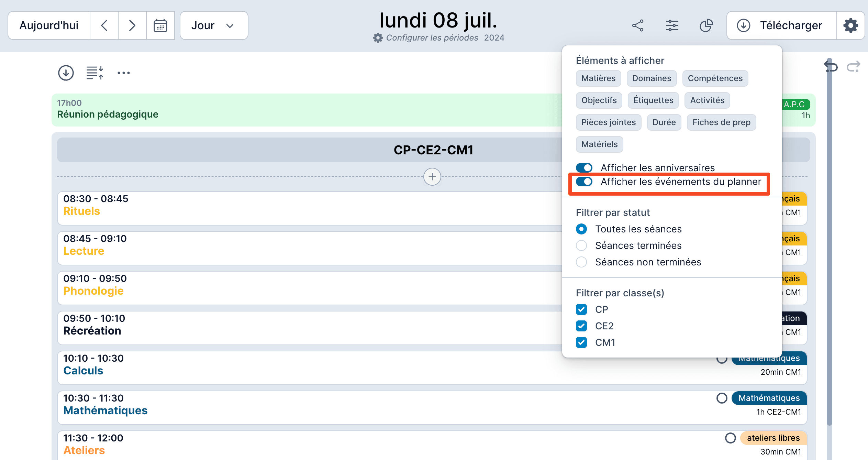
Task: Open the three-dots more options menu
Action: tap(124, 73)
